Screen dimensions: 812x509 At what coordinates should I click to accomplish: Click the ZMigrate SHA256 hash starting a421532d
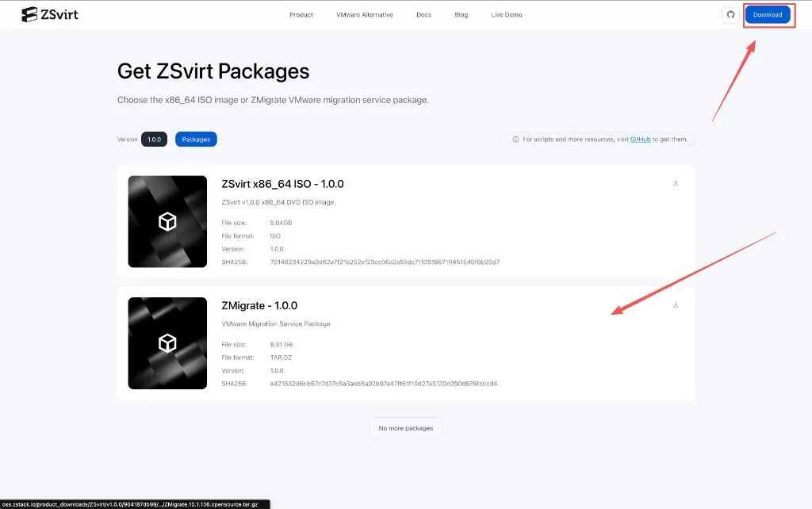coord(384,384)
